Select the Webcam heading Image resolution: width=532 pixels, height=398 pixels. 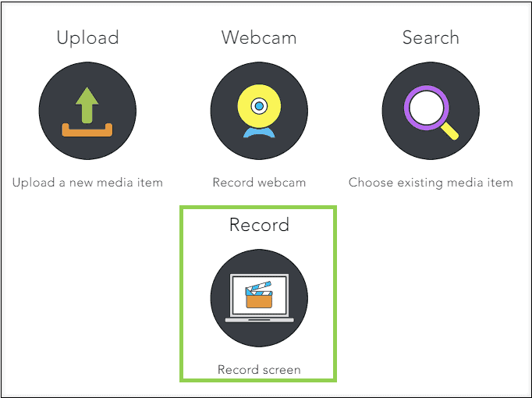259,37
